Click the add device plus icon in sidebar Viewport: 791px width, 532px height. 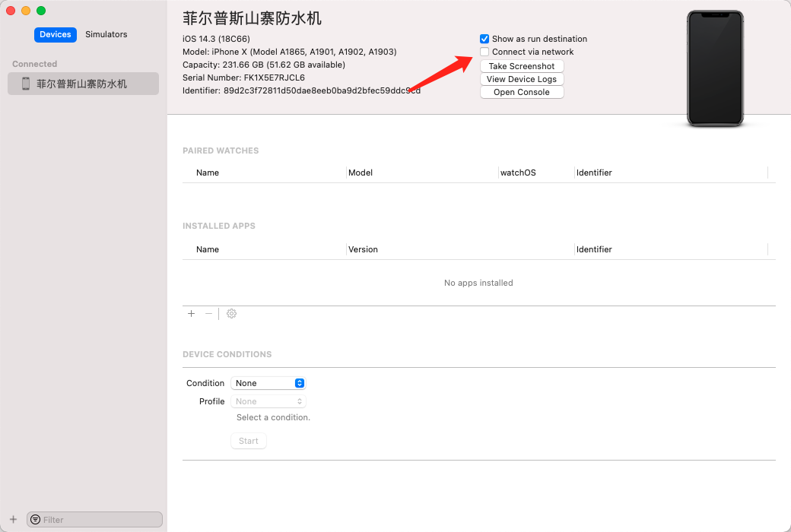point(14,519)
